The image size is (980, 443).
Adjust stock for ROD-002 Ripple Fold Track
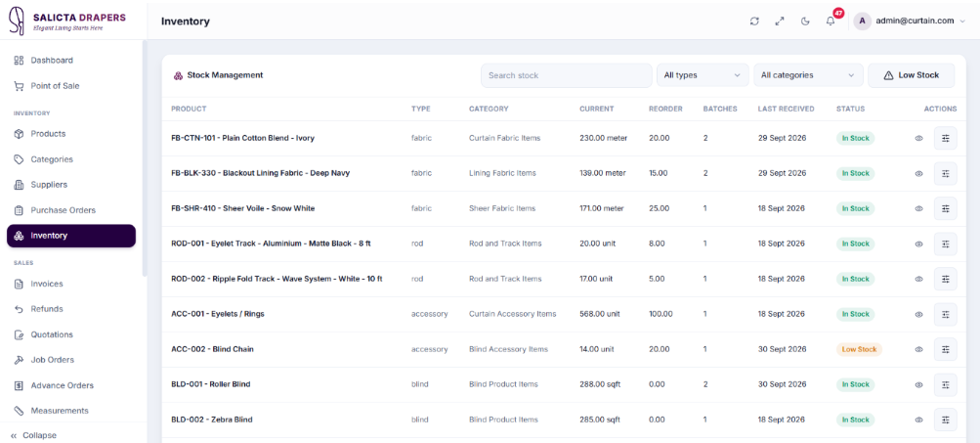[x=946, y=279]
